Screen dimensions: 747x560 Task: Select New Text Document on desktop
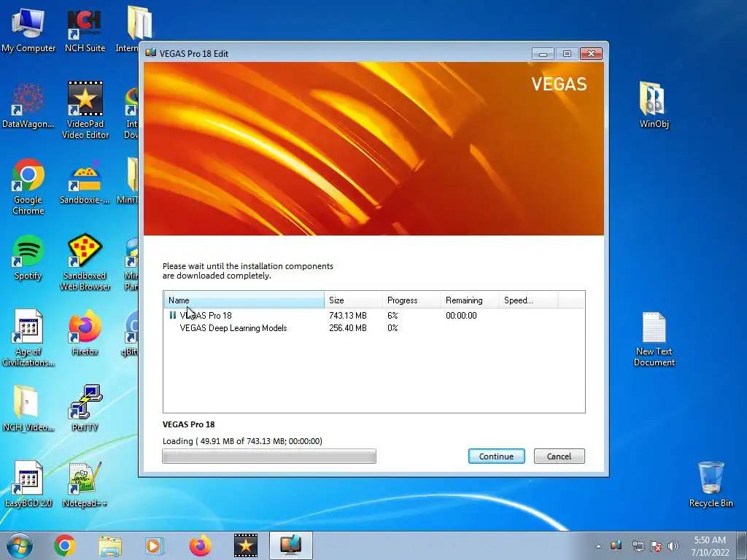(x=654, y=338)
